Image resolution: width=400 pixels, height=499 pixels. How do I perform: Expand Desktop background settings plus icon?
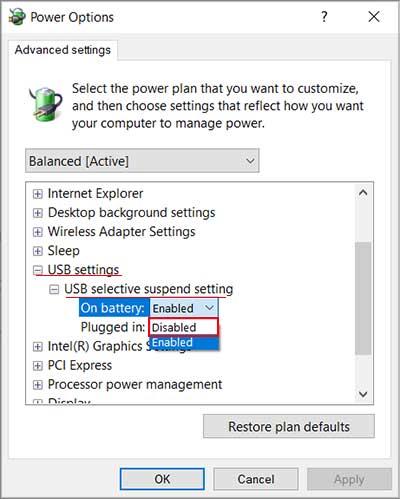tap(38, 213)
